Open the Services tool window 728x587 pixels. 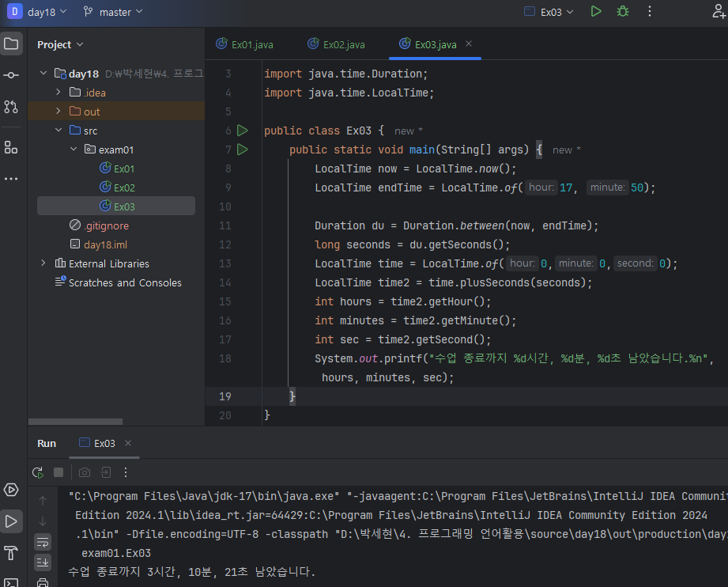click(x=11, y=490)
